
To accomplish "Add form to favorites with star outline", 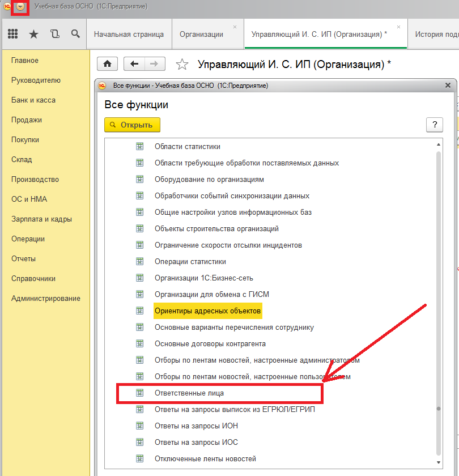I will pos(182,65).
